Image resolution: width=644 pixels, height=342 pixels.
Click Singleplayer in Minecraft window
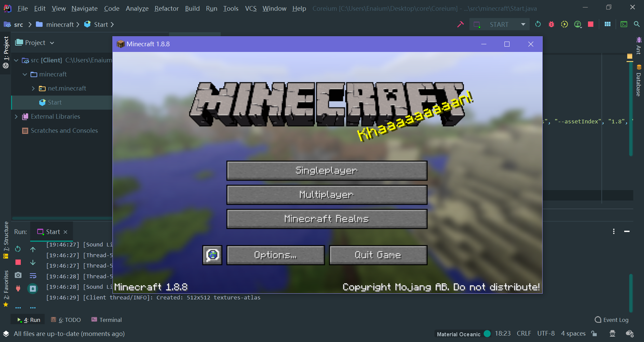pos(327,170)
